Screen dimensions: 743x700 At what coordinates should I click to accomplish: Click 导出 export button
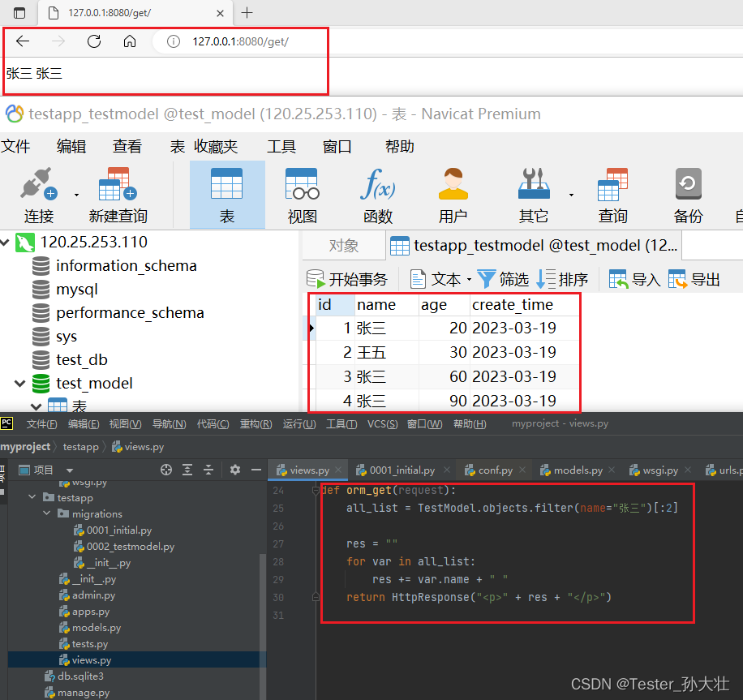[x=694, y=279]
